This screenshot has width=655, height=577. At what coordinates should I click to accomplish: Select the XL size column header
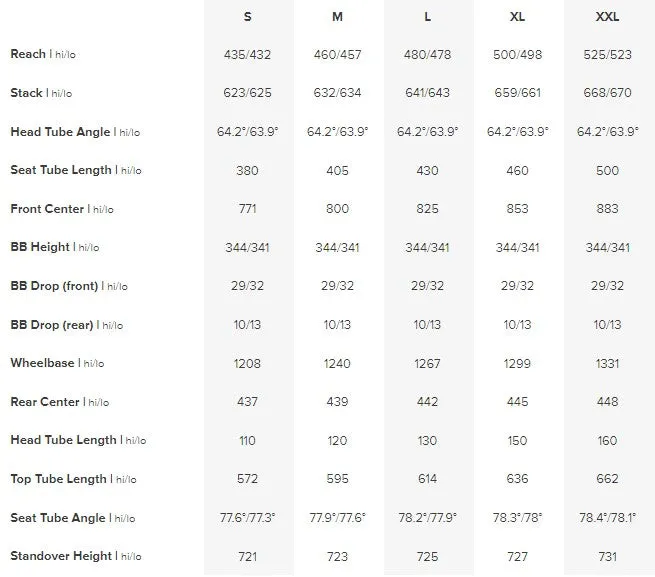pyautogui.click(x=517, y=17)
